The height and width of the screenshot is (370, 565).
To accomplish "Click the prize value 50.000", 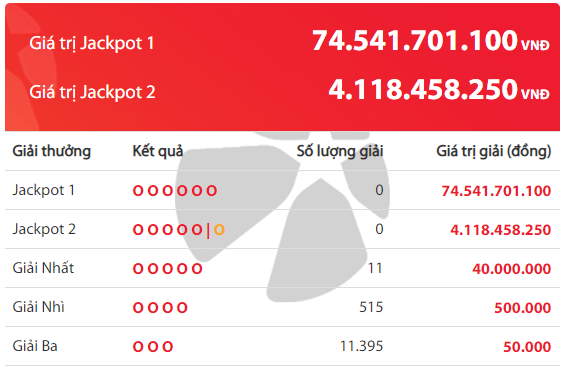I will pyautogui.click(x=527, y=347).
